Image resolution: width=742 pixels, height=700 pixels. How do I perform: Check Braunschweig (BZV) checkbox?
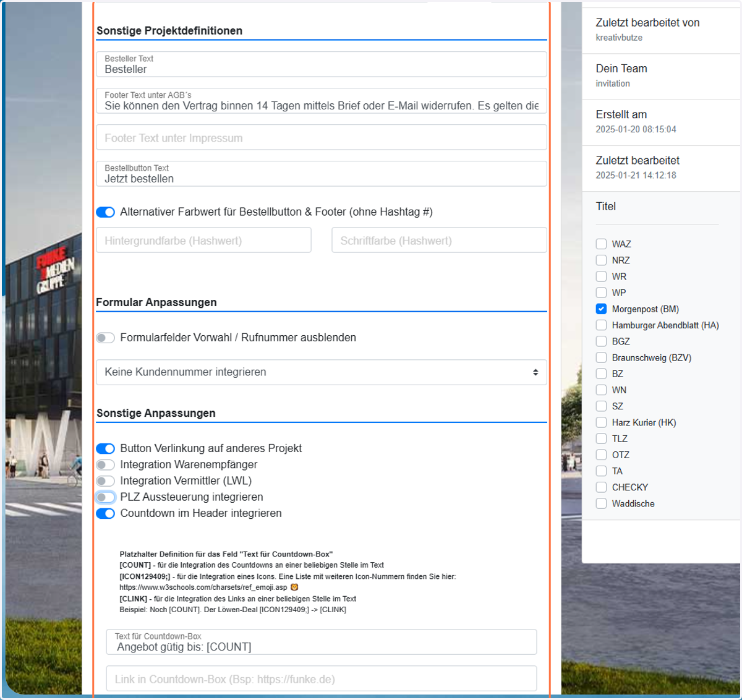601,357
